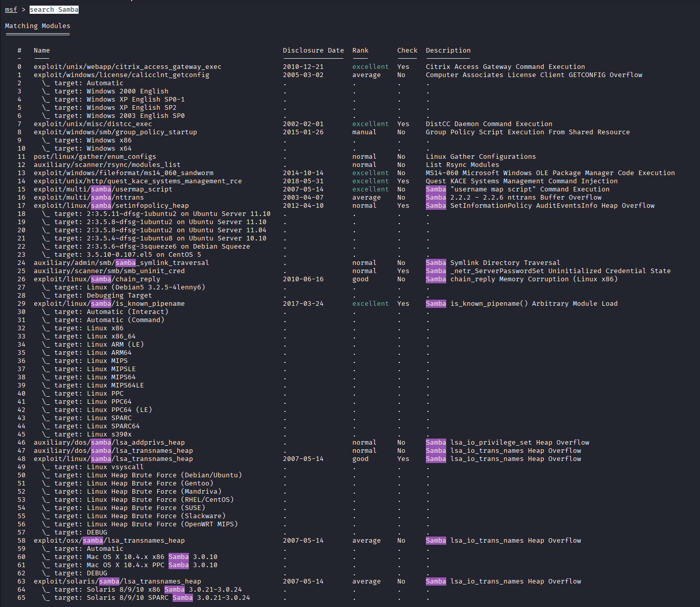Click the exploit/unix/misc/distcc_exec module

coord(92,124)
